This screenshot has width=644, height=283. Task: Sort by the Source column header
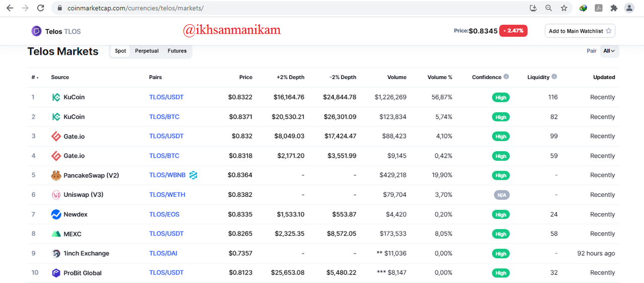60,77
